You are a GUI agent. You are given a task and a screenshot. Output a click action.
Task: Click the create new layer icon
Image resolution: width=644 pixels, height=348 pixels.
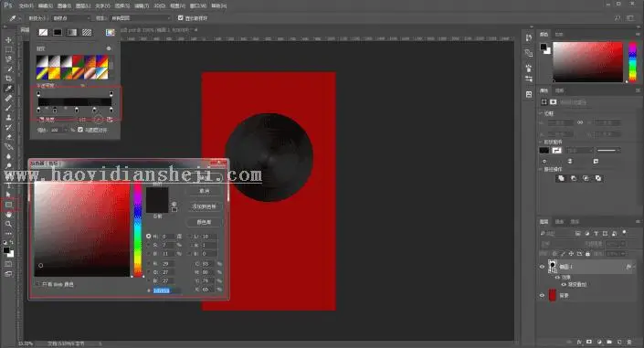(619, 342)
